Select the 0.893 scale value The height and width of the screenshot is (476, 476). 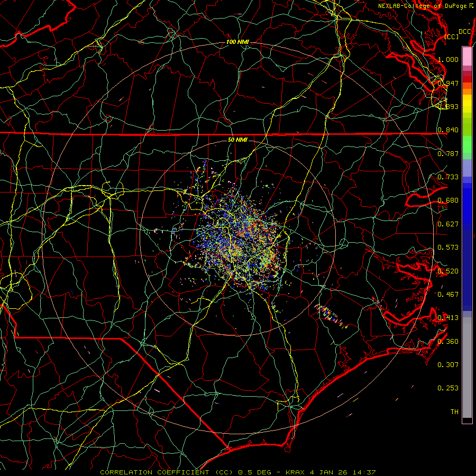pyautogui.click(x=448, y=106)
